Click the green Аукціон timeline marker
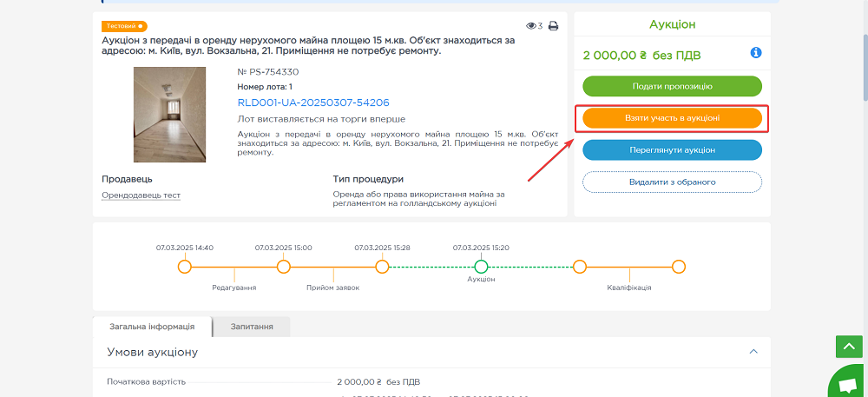This screenshot has height=397, width=868. [x=481, y=267]
